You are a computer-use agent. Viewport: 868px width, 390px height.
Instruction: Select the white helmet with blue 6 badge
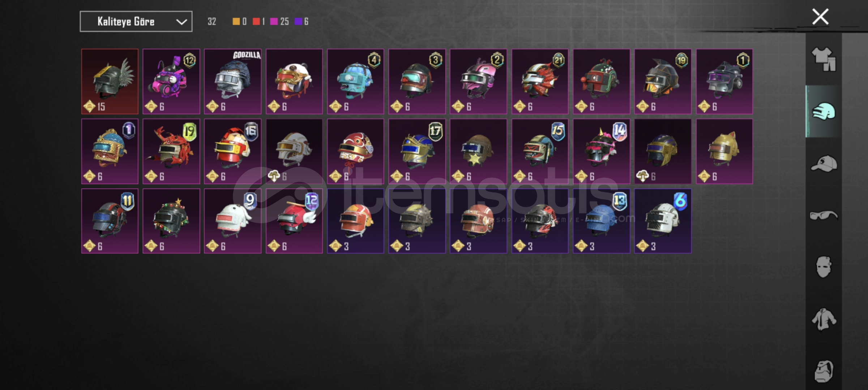(663, 221)
